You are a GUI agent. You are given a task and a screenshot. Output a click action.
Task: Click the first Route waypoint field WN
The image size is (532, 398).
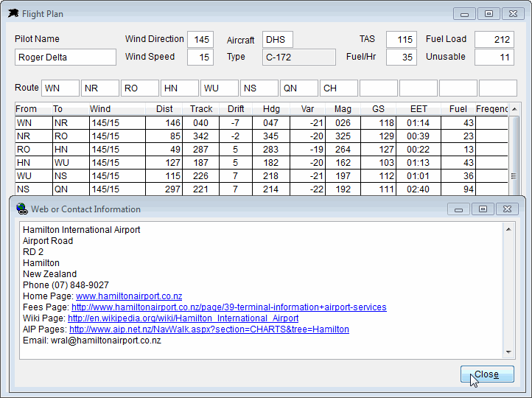coord(60,88)
